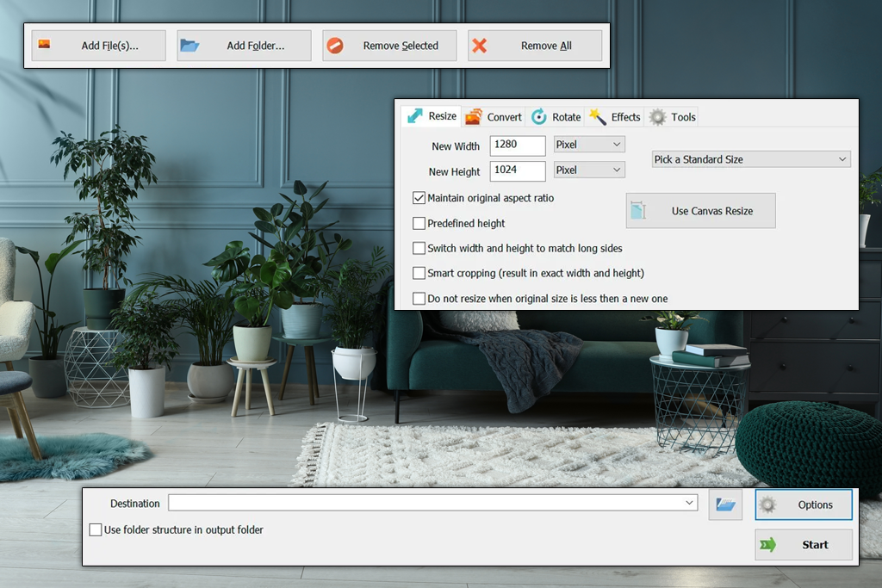Viewport: 882px width, 588px height.
Task: Click the Start button label
Action: pos(815,545)
